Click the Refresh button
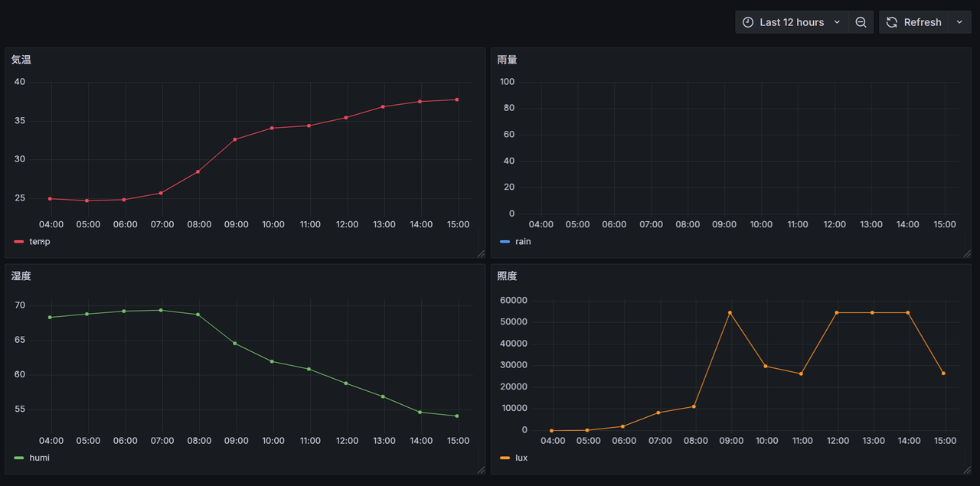Image resolution: width=980 pixels, height=486 pixels. point(922,22)
